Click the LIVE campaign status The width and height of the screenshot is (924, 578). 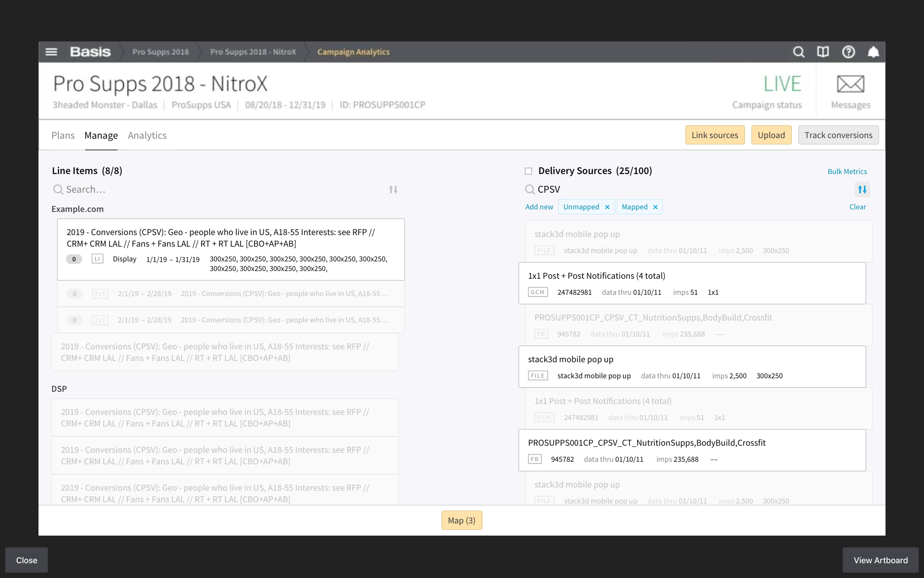(x=782, y=84)
